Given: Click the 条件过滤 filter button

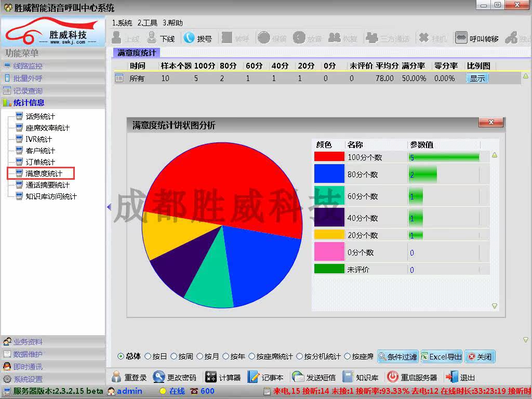Looking at the screenshot, I should click(x=397, y=357).
